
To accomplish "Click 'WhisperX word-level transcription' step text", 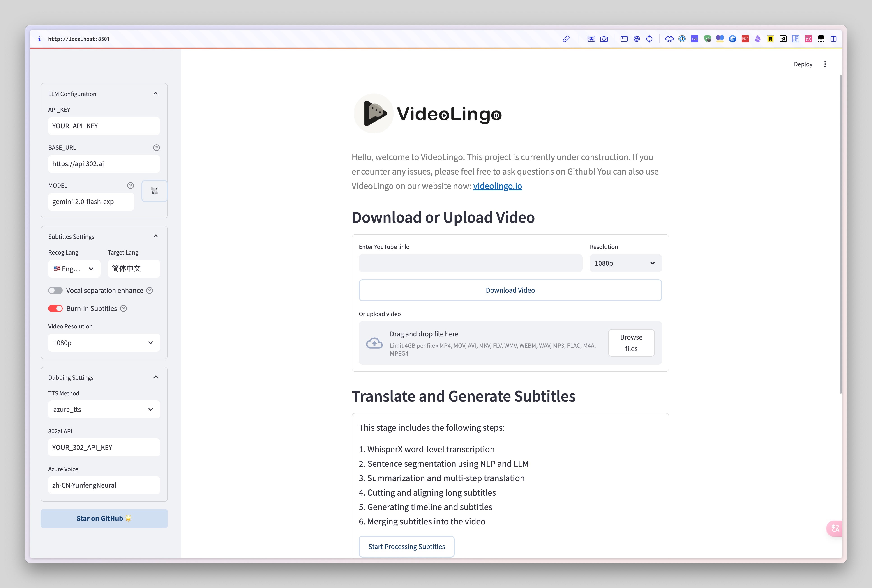I will click(x=431, y=449).
